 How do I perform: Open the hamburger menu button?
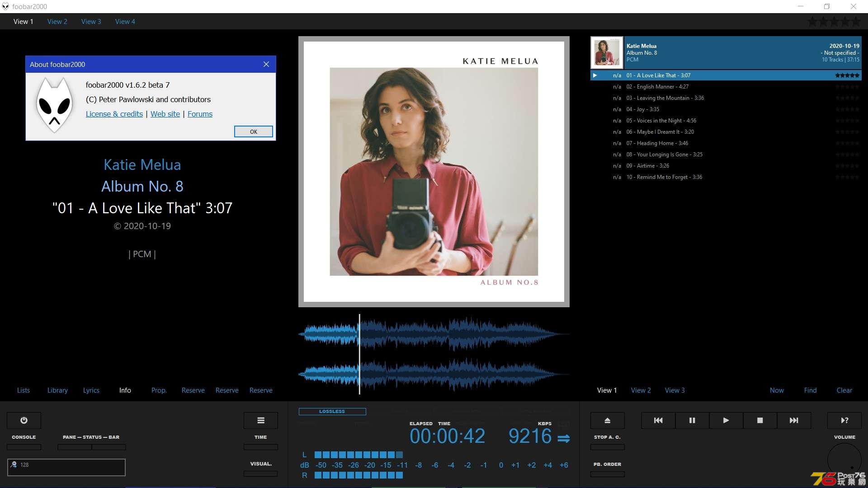click(261, 420)
